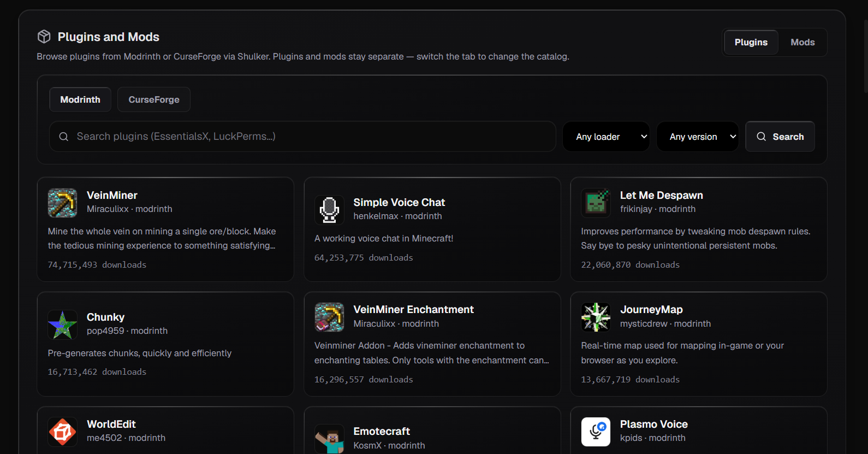Click 'henkelmax · modrinth' author line
This screenshot has height=454, width=868.
tap(397, 216)
